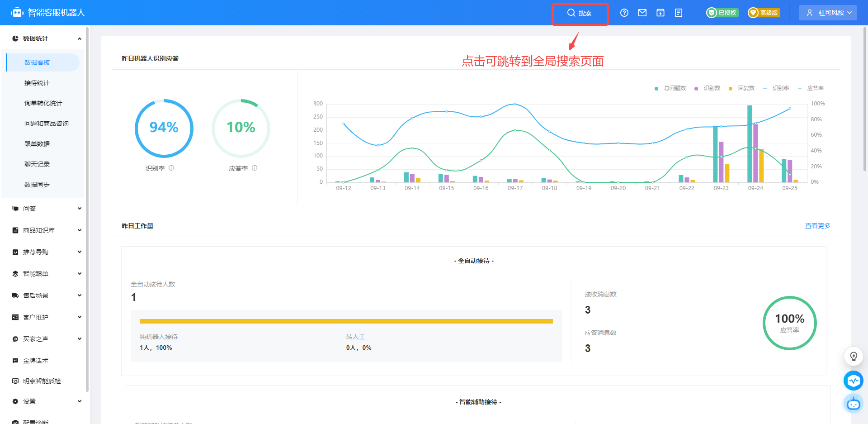The image size is (868, 424).
Task: Toggle 识别率 line legend series
Action: [x=776, y=88]
